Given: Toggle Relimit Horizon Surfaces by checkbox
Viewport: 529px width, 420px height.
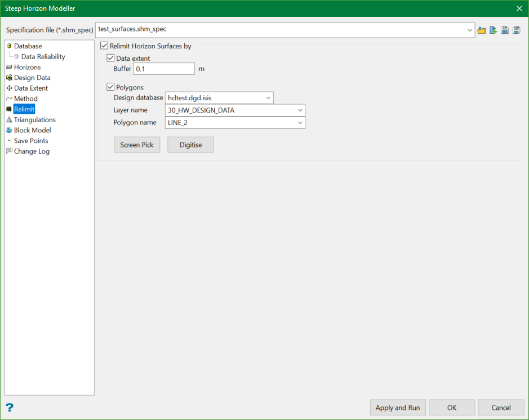Looking at the screenshot, I should point(104,46).
